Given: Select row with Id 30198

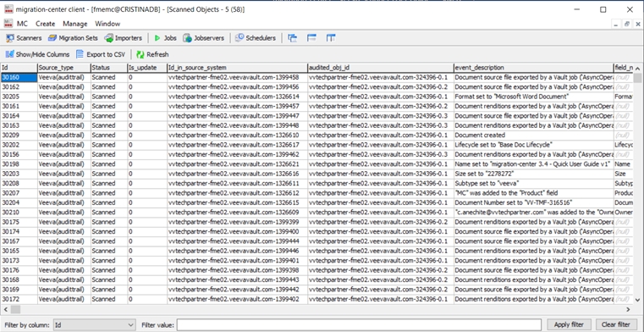Looking at the screenshot, I should (x=19, y=164).
